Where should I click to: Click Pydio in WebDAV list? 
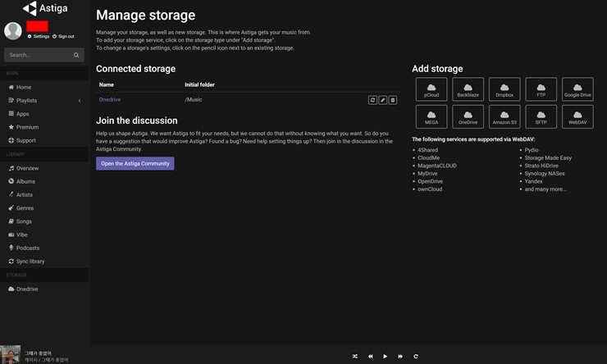(x=532, y=150)
